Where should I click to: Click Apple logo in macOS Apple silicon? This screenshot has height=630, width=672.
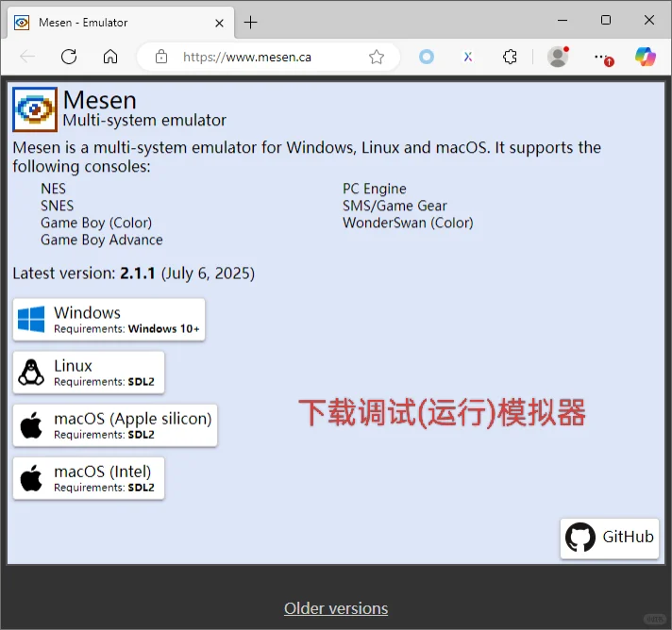[x=31, y=425]
